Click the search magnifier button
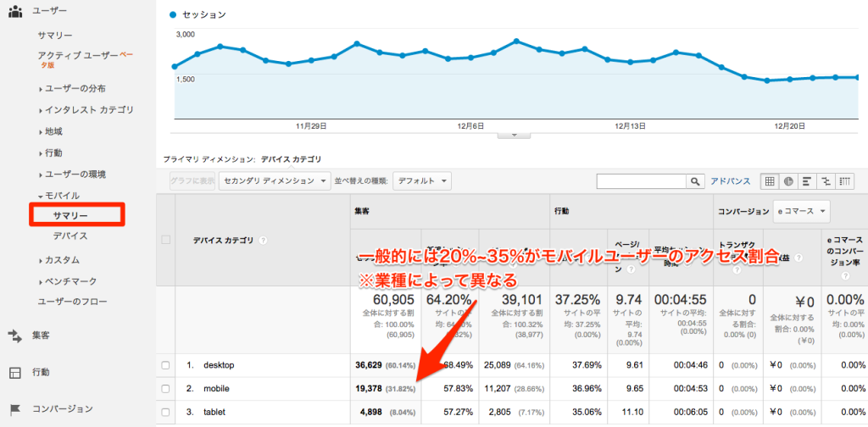868x427 pixels. [x=695, y=181]
